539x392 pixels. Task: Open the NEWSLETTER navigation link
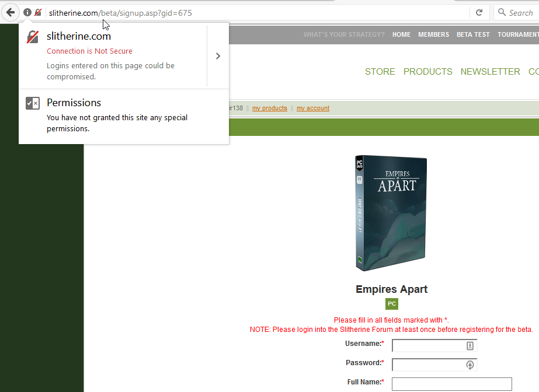[490, 72]
